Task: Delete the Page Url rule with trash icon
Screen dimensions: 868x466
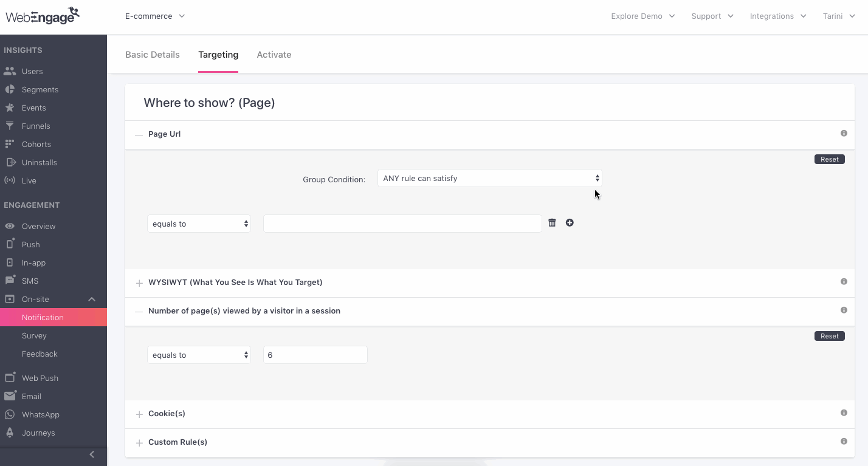Action: pos(552,223)
